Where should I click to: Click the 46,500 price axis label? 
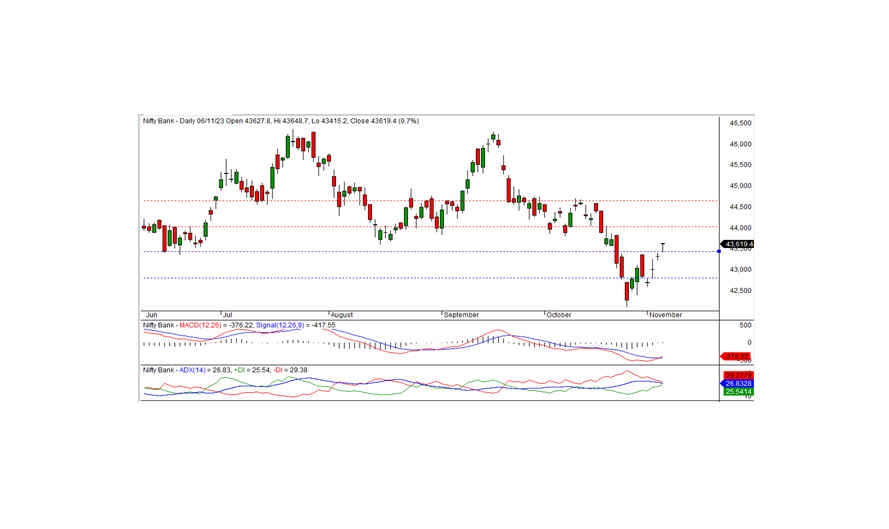click(x=740, y=123)
